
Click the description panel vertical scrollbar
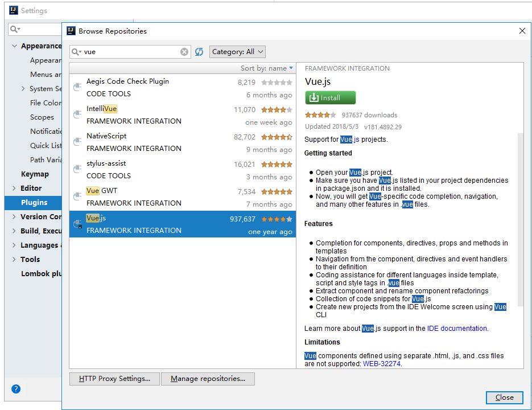tap(520, 219)
